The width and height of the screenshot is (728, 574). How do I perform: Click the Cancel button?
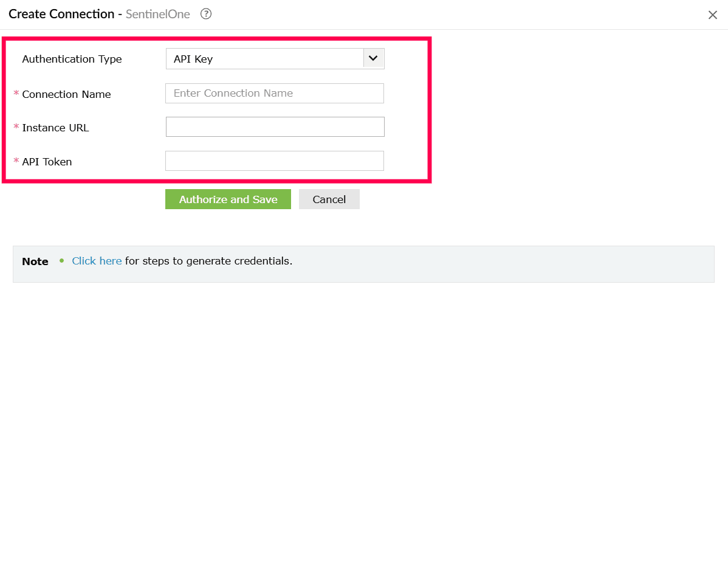point(329,199)
